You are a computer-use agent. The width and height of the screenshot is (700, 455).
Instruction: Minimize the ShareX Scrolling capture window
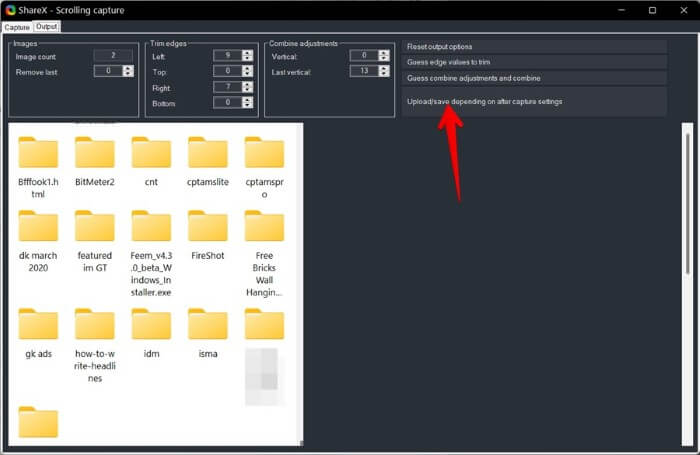click(621, 10)
